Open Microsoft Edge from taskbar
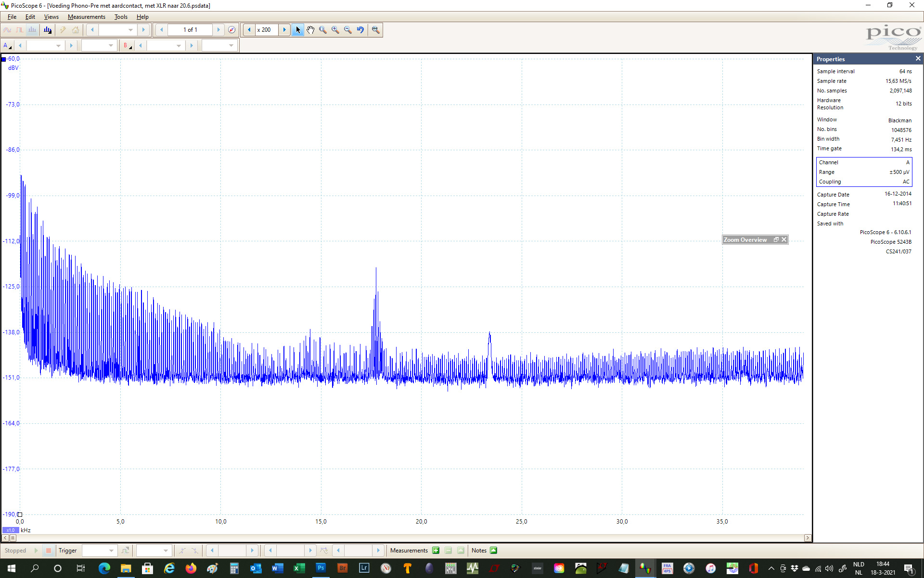Image resolution: width=924 pixels, height=578 pixels. coord(104,568)
